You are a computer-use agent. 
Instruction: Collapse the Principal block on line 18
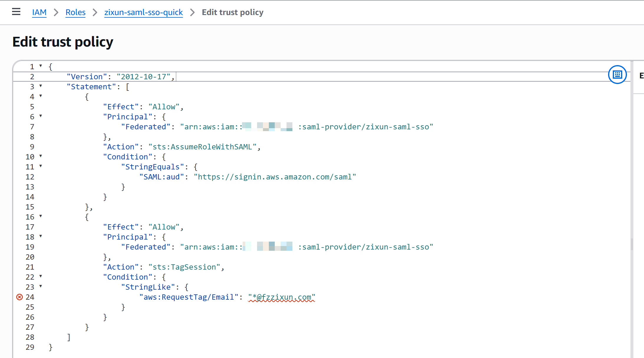(x=41, y=236)
